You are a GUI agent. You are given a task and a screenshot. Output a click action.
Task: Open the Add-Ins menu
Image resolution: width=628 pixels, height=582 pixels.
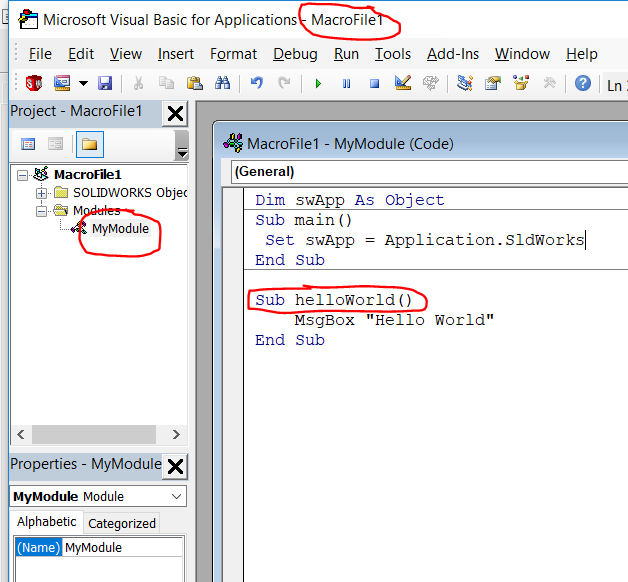click(x=453, y=54)
